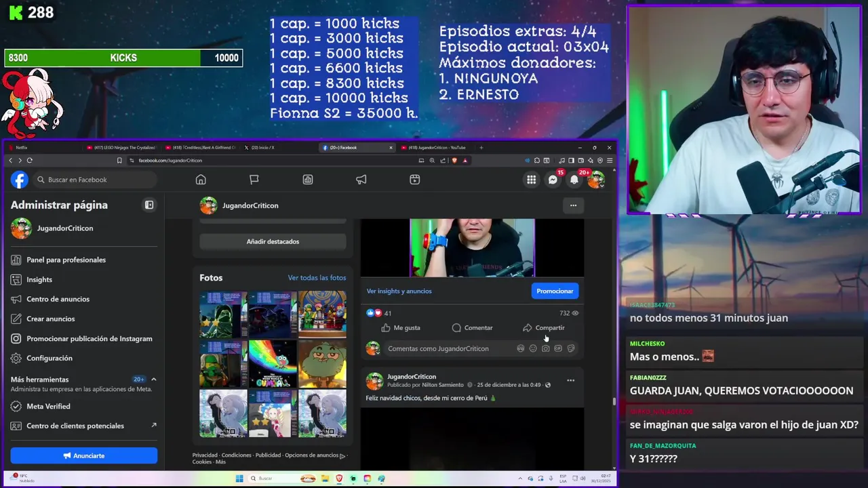Screen dimensions: 868x488
Task: Switch to the Inicio / X tab
Action: [278, 148]
